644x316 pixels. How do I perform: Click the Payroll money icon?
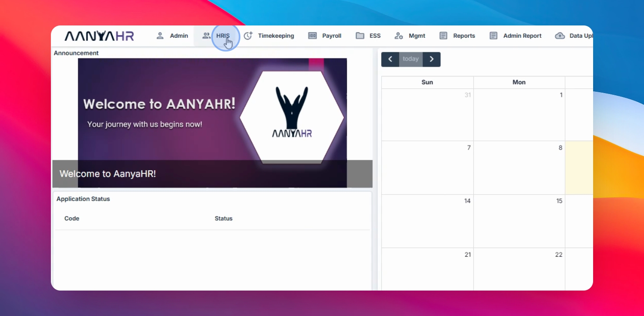click(x=312, y=36)
